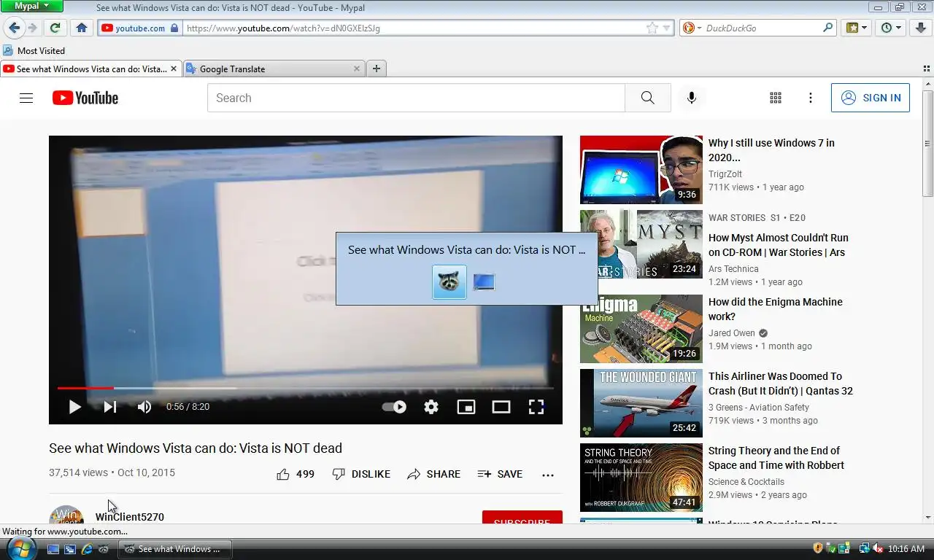Open How Myst Almost Couldn't Run video title
The width and height of the screenshot is (934, 560).
click(779, 245)
